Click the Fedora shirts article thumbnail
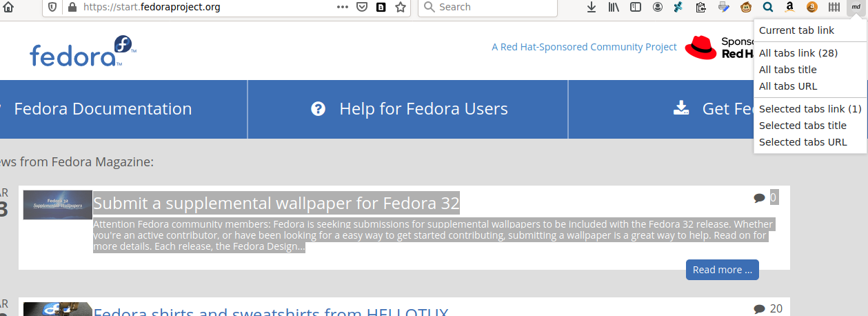Viewport: 868px width, 316px height. [x=58, y=309]
